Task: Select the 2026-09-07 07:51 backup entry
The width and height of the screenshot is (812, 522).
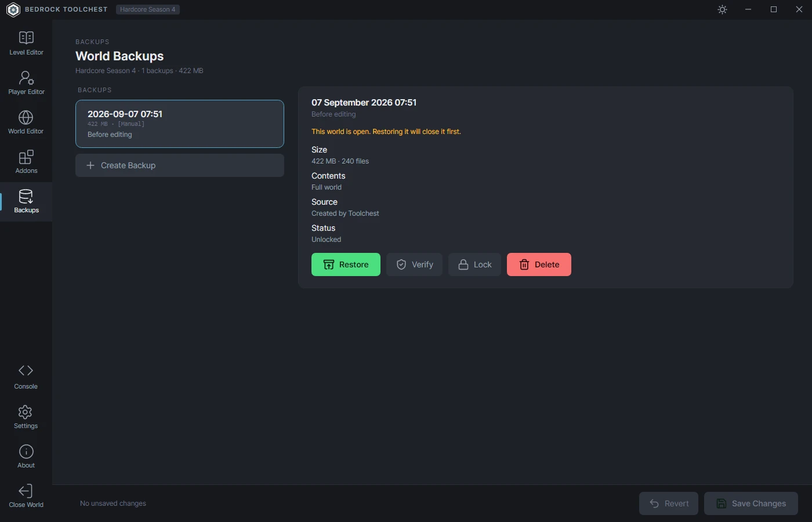Action: tap(180, 124)
